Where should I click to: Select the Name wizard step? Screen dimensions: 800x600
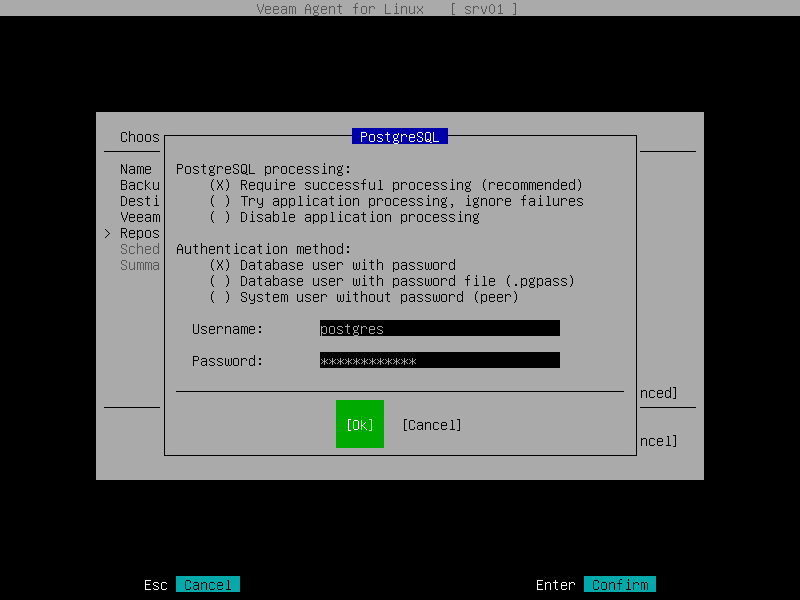point(139,169)
